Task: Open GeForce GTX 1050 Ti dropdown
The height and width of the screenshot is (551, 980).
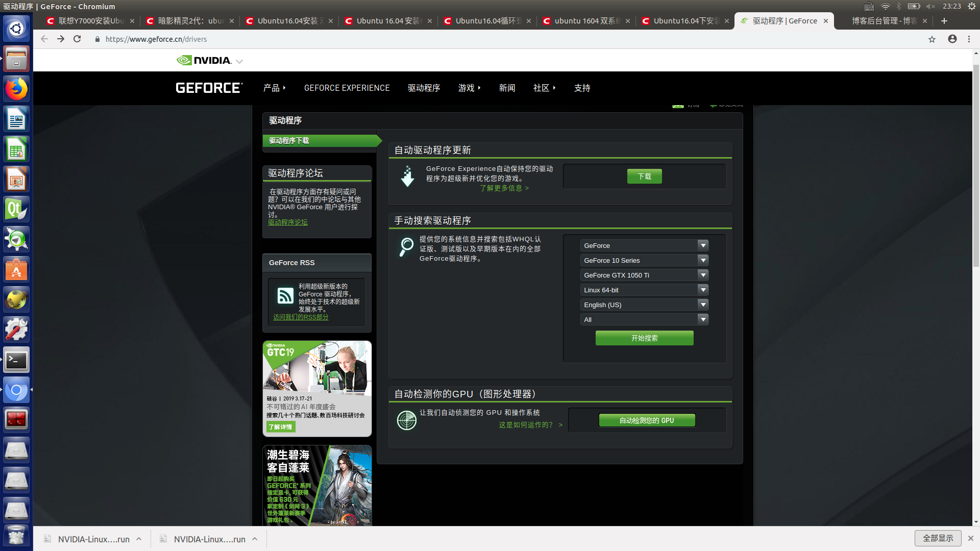Action: coord(644,275)
